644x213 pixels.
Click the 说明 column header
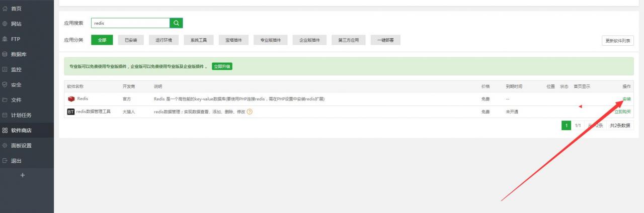(x=158, y=86)
